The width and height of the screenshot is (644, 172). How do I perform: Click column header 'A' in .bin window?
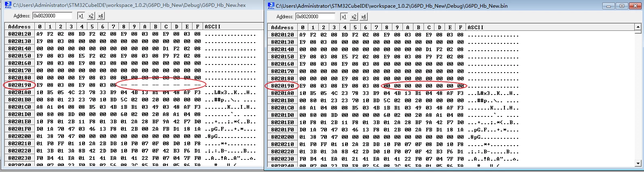click(408, 27)
